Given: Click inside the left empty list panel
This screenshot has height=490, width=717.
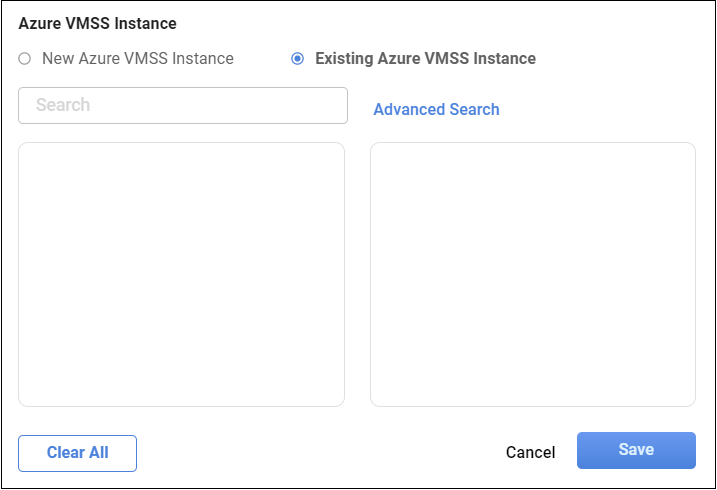Looking at the screenshot, I should click(x=181, y=275).
